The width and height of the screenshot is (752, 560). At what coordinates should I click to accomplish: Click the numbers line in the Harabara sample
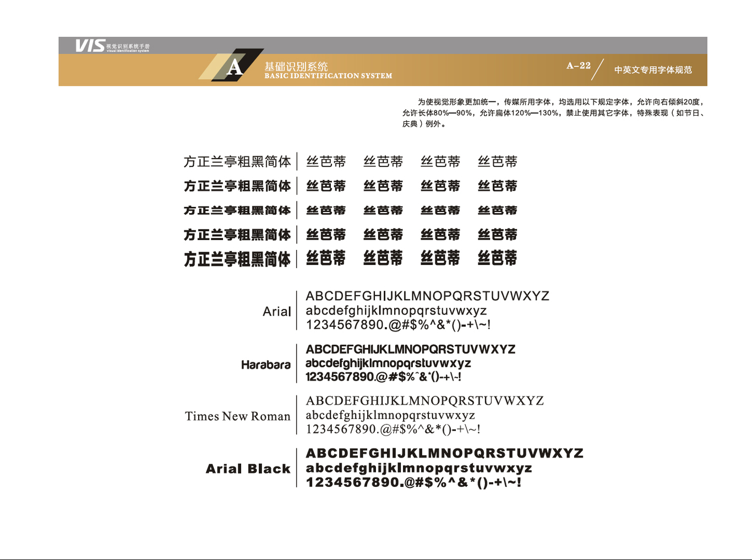[383, 377]
